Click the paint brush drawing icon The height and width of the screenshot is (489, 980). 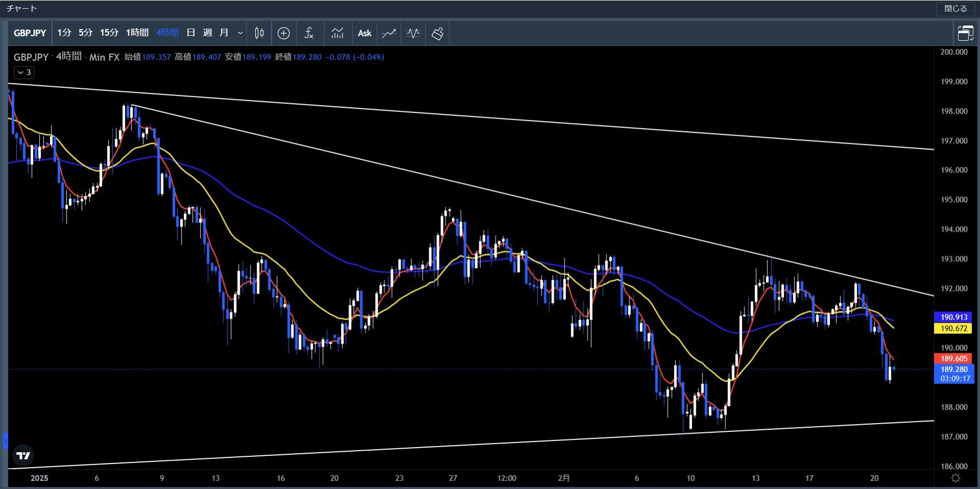[x=437, y=33]
